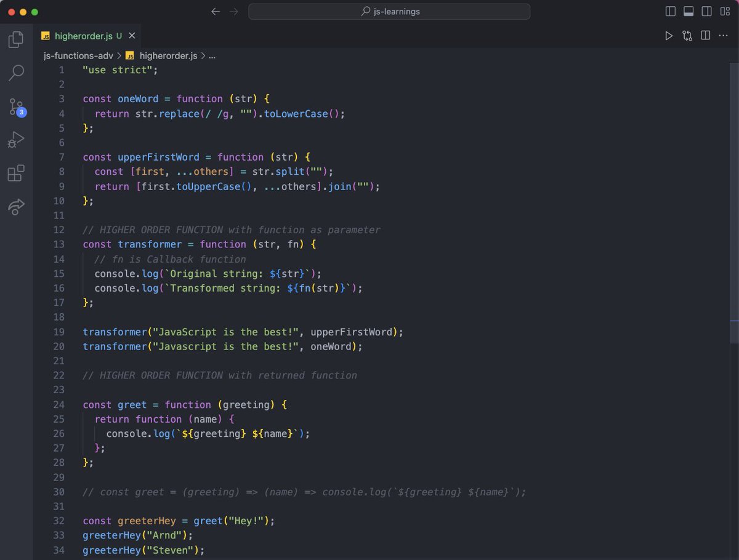Go forward with the right arrow
The width and height of the screenshot is (739, 560).
pos(233,12)
